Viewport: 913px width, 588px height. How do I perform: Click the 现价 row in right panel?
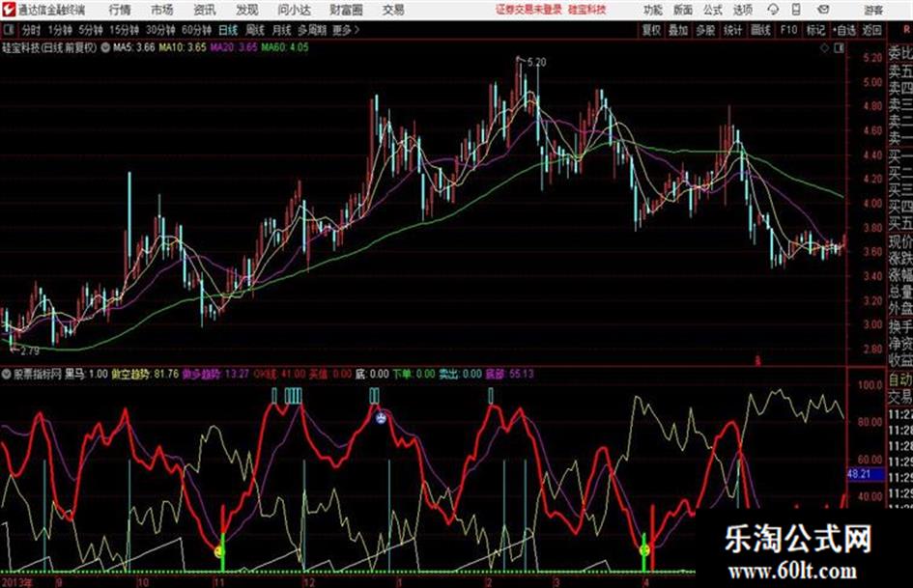pyautogui.click(x=900, y=242)
